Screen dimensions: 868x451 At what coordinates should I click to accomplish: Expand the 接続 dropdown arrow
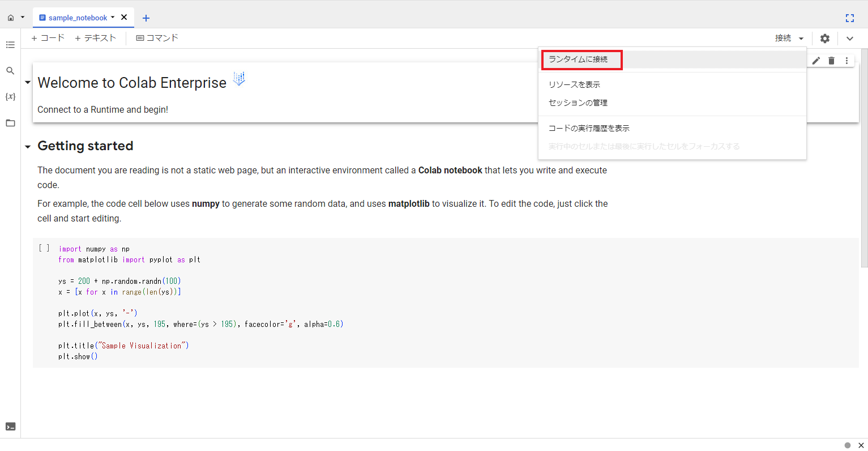pos(801,39)
